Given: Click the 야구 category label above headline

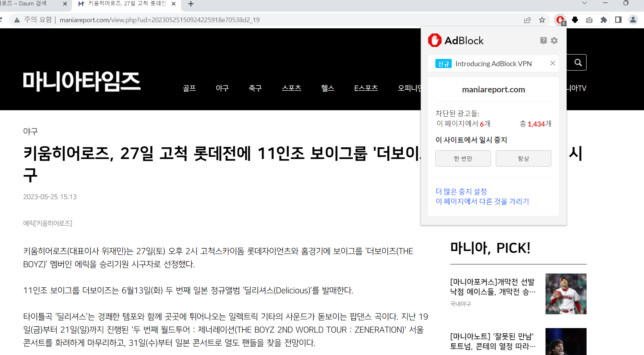Looking at the screenshot, I should [x=31, y=131].
